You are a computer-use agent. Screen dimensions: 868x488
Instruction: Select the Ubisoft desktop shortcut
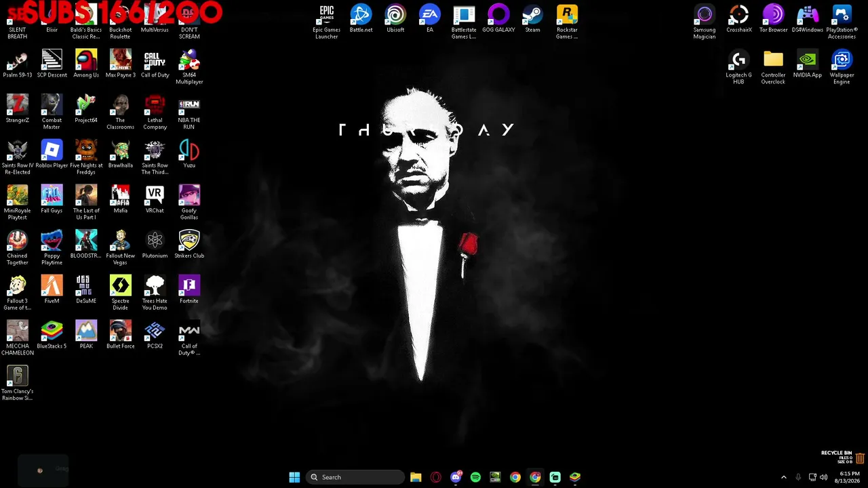[x=395, y=19]
